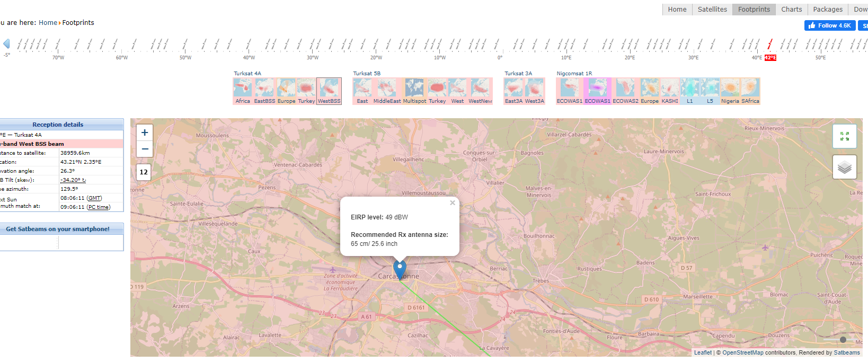Click the Nigcomsat 1R group label

(574, 74)
